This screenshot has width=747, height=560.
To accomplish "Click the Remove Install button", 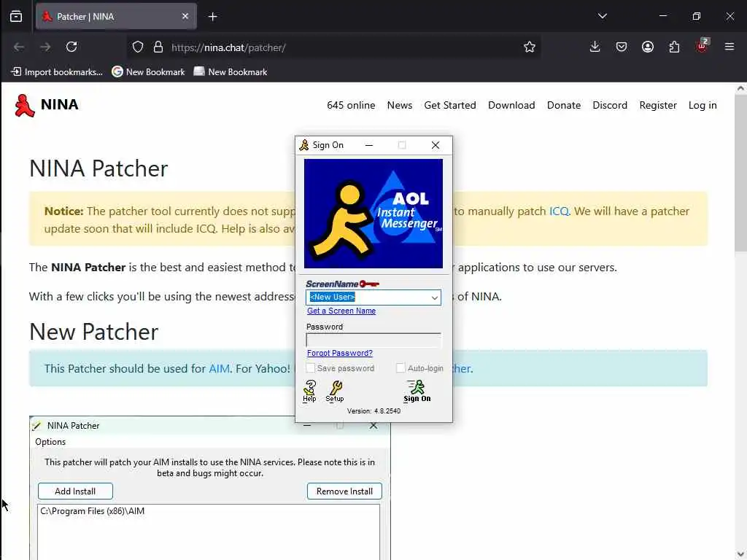I will click(344, 491).
